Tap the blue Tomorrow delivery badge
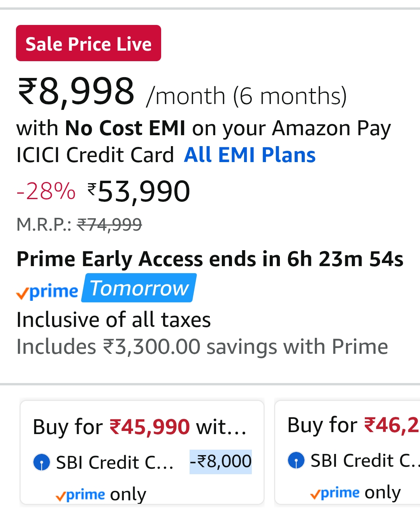This screenshot has width=420, height=512. point(139,288)
